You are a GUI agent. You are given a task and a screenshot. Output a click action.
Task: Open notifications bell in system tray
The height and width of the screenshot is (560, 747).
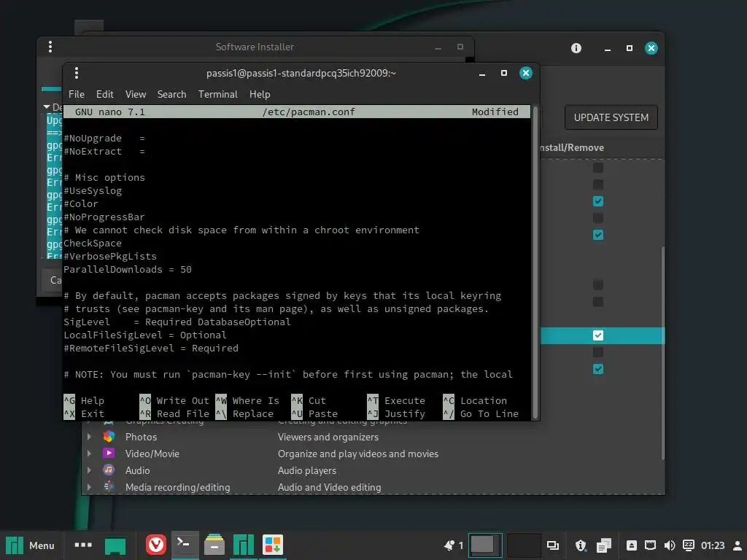(449, 545)
